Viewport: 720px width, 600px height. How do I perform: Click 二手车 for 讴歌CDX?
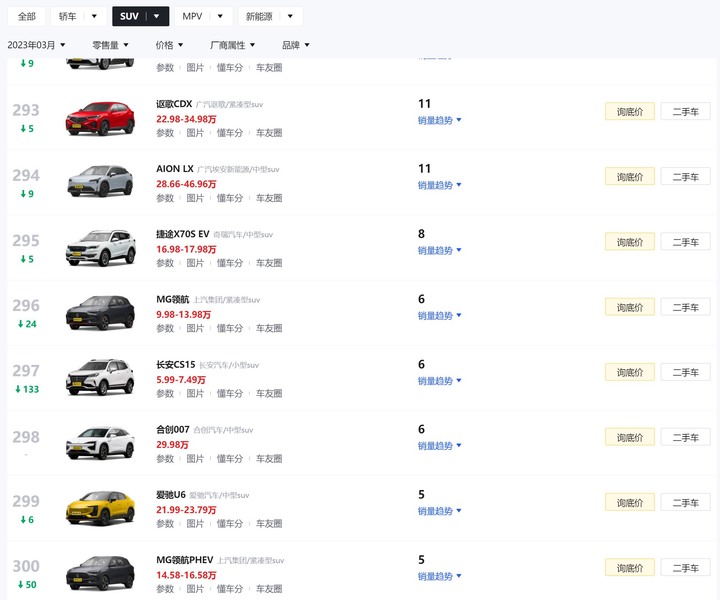tap(686, 112)
